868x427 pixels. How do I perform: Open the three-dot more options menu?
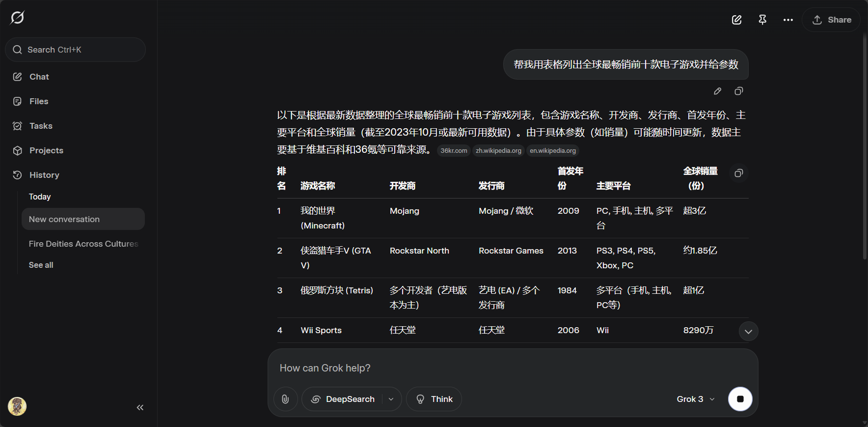(x=788, y=20)
